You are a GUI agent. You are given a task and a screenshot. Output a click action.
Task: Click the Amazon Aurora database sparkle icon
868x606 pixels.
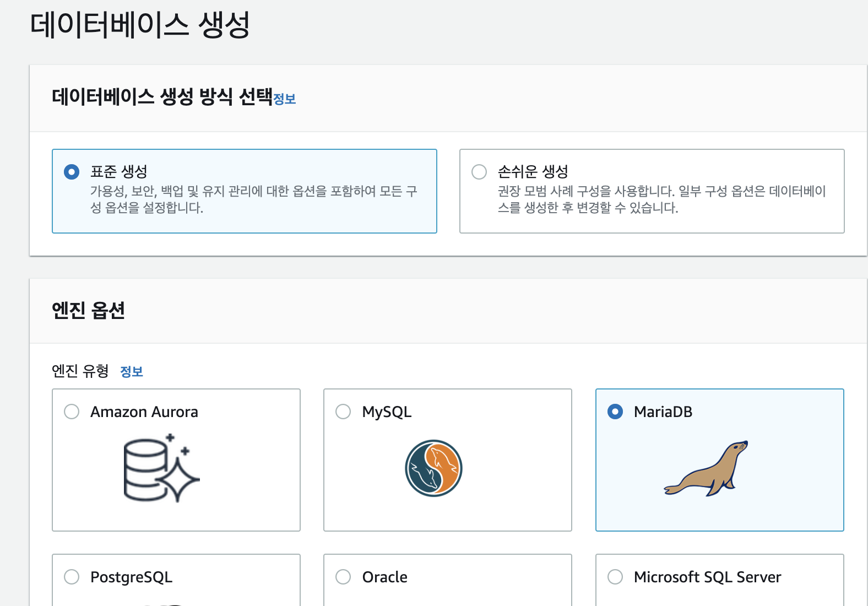pyautogui.click(x=161, y=468)
